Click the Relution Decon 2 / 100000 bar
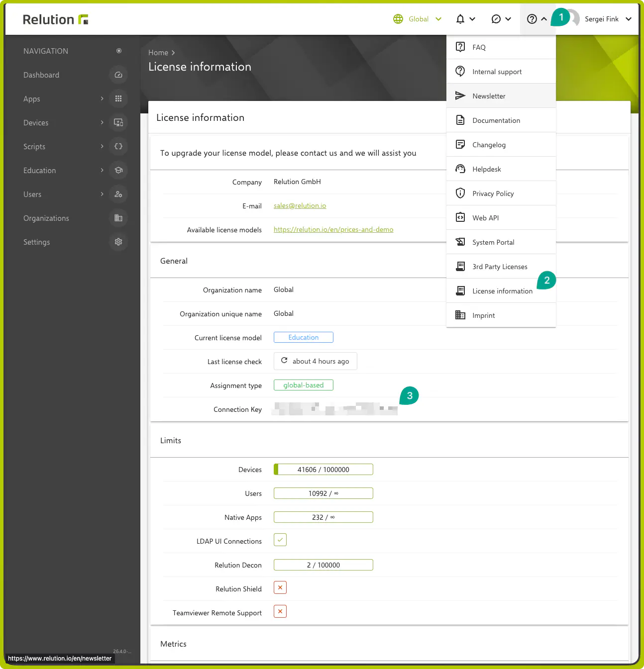The width and height of the screenshot is (644, 669). pyautogui.click(x=323, y=565)
